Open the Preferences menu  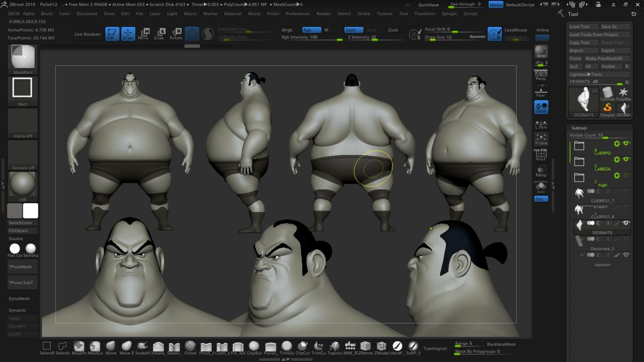tap(298, 14)
